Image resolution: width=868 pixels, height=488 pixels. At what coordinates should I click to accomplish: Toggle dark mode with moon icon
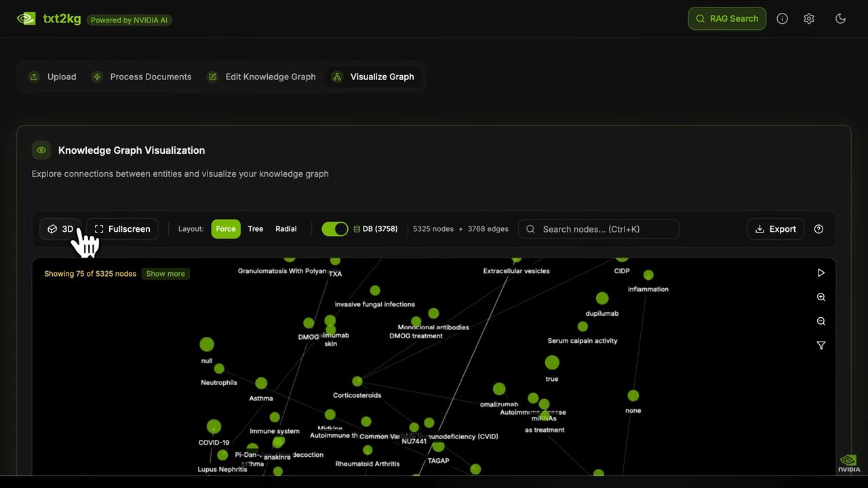click(840, 19)
